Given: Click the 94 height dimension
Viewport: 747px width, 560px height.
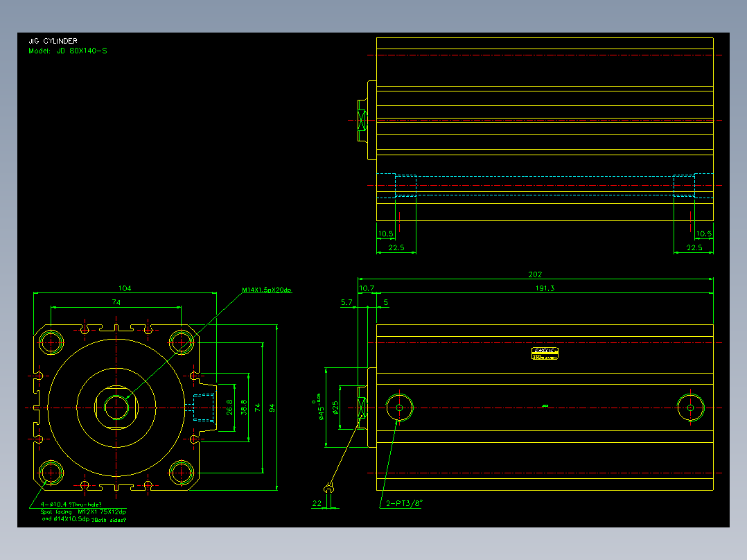Looking at the screenshot, I should point(272,408).
